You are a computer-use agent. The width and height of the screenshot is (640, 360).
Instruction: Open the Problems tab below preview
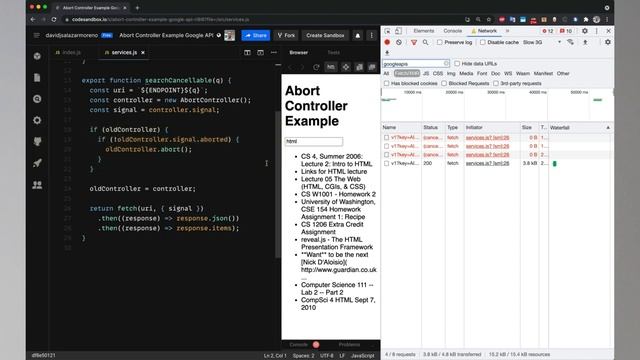[x=349, y=345]
